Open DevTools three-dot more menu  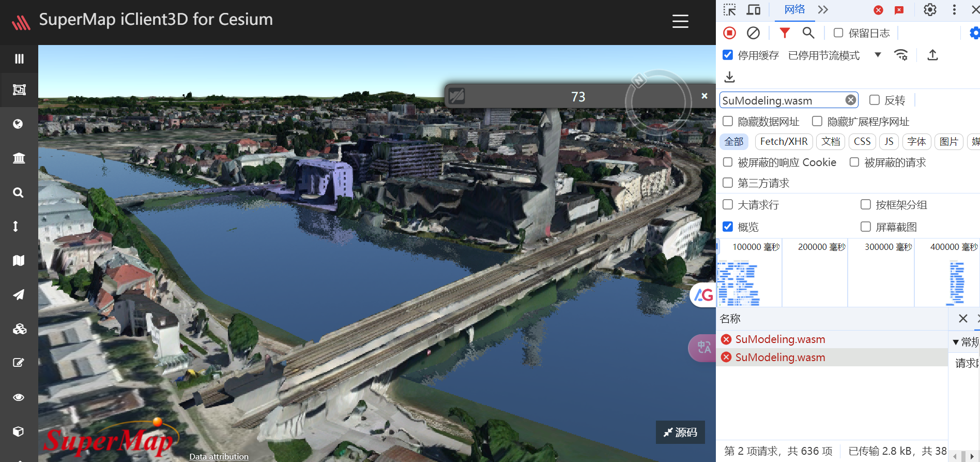954,10
